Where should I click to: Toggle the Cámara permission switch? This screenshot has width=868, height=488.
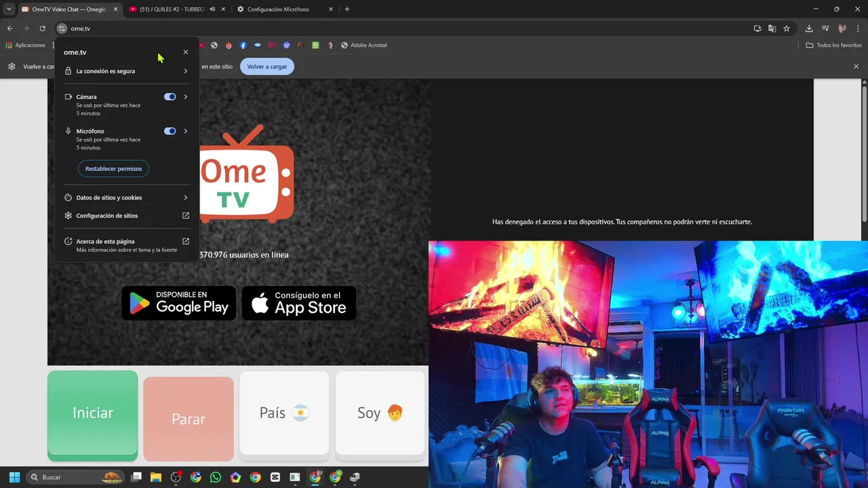(x=170, y=97)
